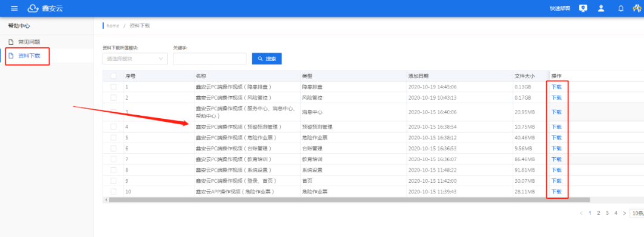Screen dimensions: 644x237
Task: Select 常见问题 in the sidebar
Action: pos(29,42)
